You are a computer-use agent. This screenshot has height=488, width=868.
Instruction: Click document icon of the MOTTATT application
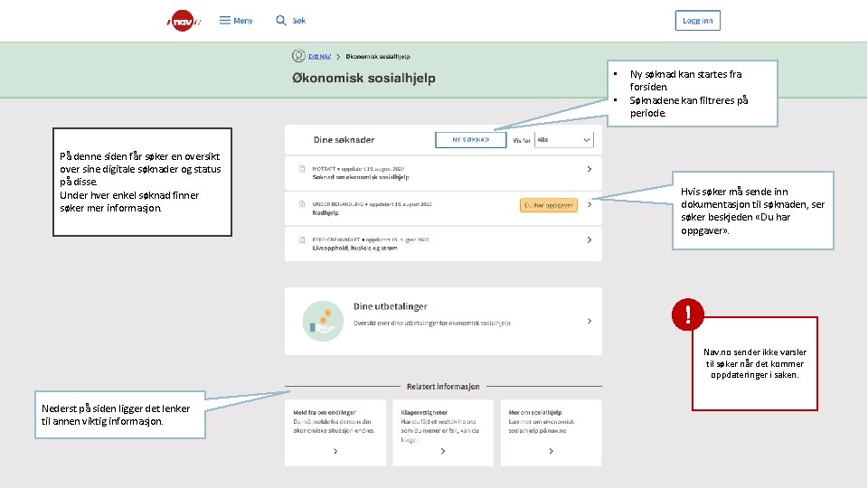pyautogui.click(x=302, y=169)
